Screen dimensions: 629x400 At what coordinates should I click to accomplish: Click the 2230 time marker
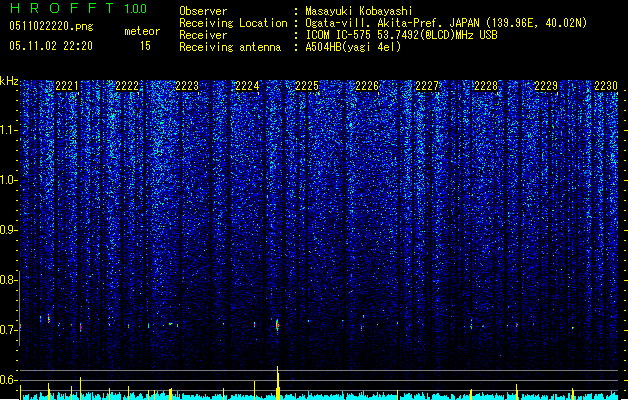(x=606, y=86)
